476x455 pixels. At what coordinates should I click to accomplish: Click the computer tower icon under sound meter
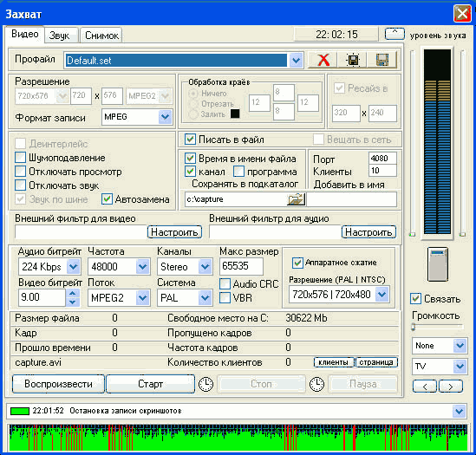tap(438, 264)
